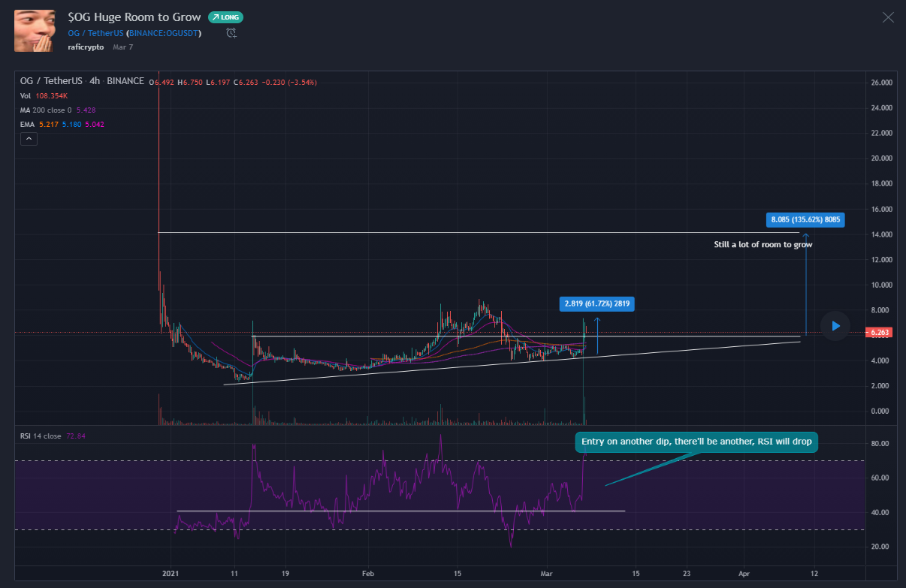The image size is (906, 588).
Task: Click the chart title 'OG / TetherUS · 4h · BINANCE'
Action: coord(82,81)
